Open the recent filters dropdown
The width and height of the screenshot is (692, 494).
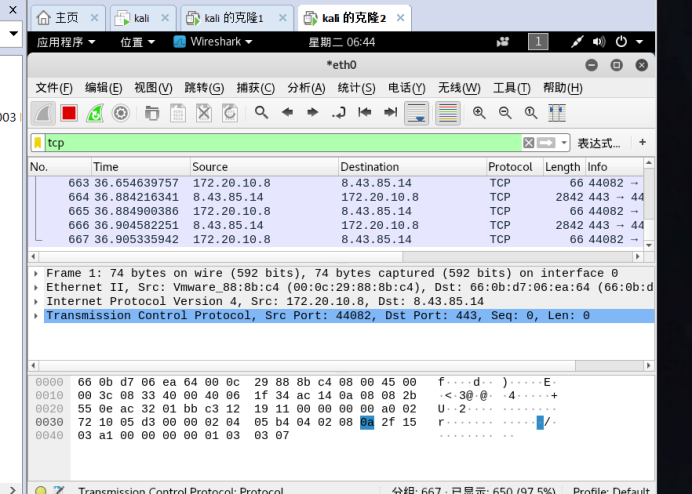(564, 143)
